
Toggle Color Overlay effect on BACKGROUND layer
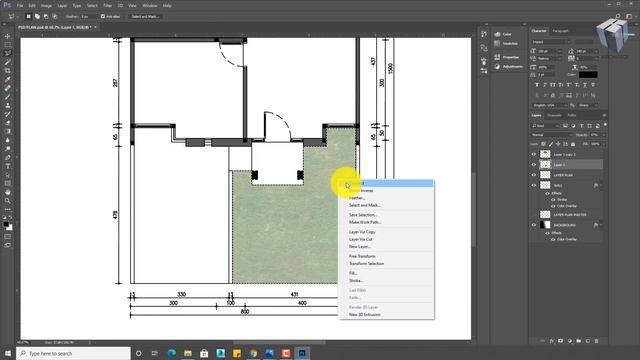pos(553,239)
